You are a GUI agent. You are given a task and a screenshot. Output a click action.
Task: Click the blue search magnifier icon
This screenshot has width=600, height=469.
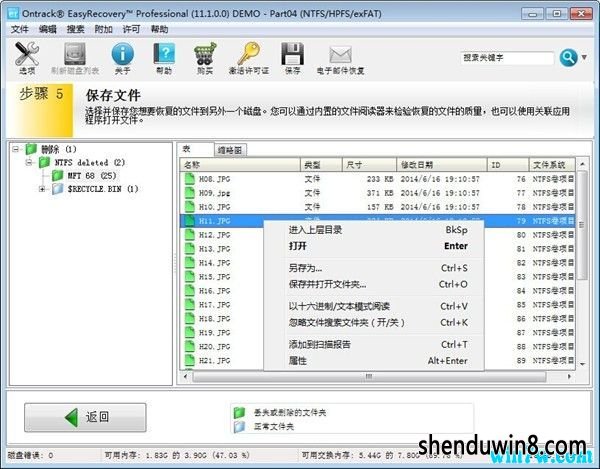[568, 58]
